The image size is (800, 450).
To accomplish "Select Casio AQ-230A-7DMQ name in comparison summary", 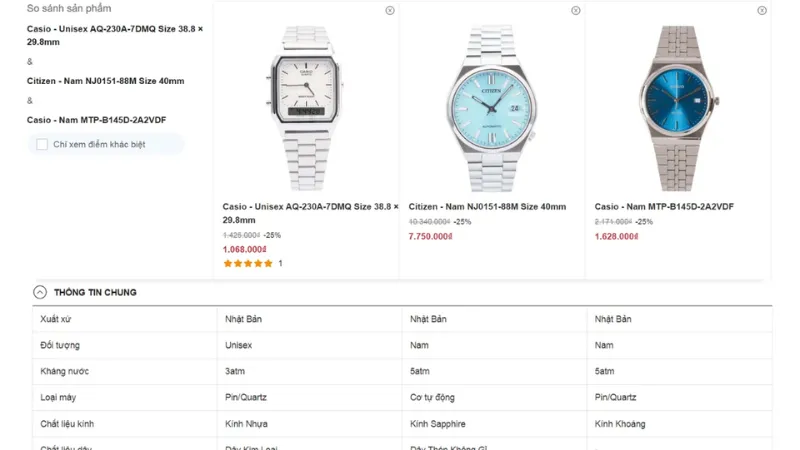I will click(x=115, y=35).
